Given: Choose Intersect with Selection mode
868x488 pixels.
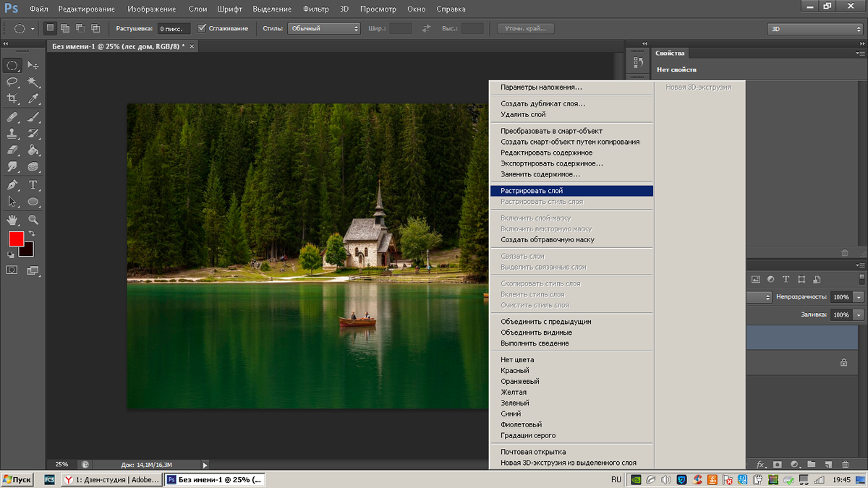Looking at the screenshot, I should (x=95, y=28).
